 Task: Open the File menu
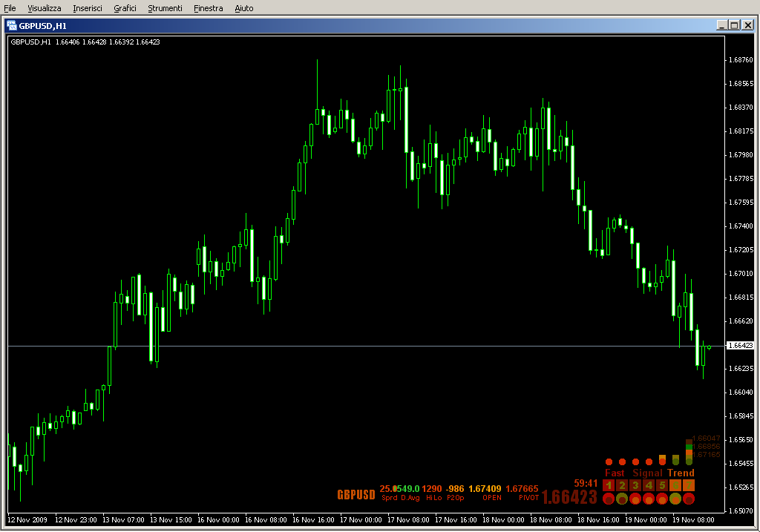point(10,8)
